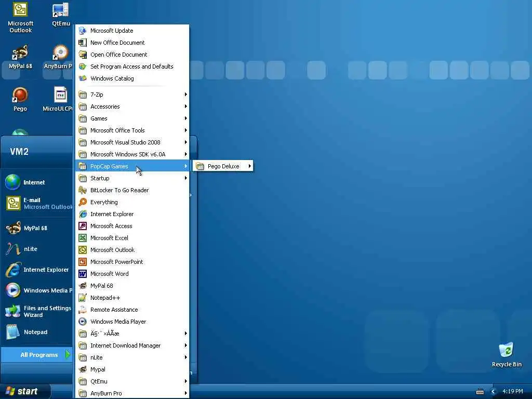The width and height of the screenshot is (532, 399).
Task: Click All Programs button
Action: click(37, 355)
